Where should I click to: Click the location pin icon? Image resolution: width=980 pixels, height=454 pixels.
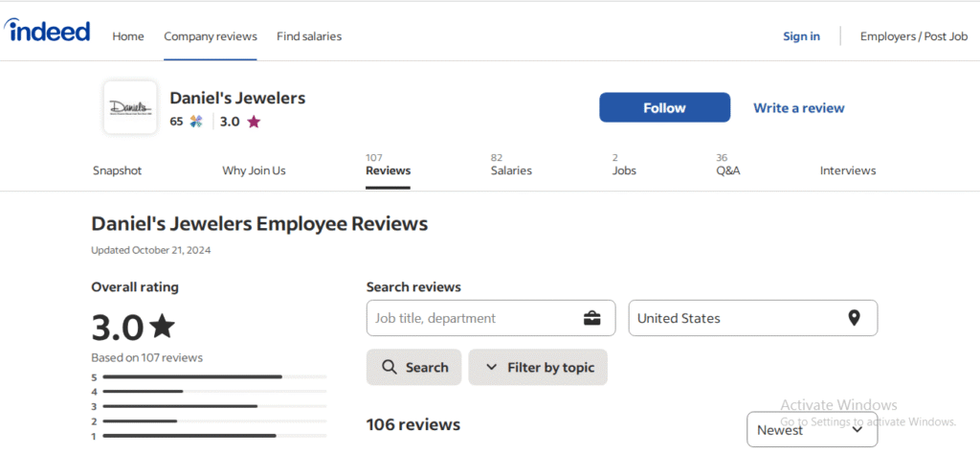click(854, 318)
